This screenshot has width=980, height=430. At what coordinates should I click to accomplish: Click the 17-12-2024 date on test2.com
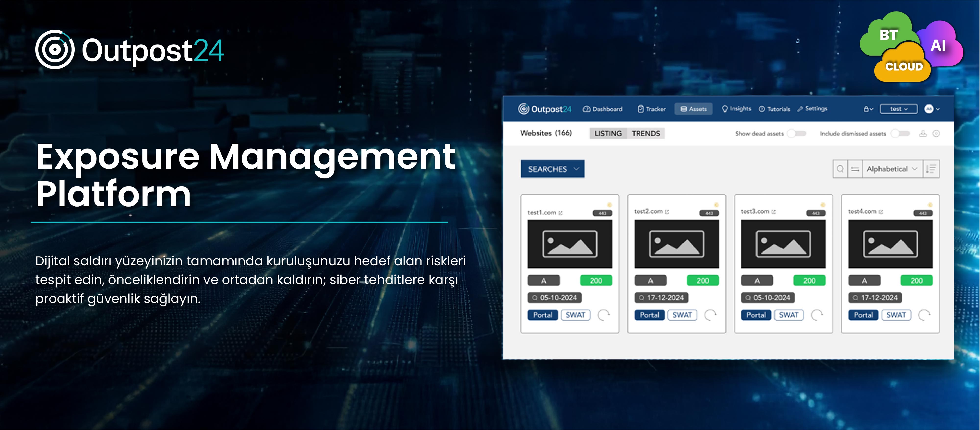tap(662, 298)
